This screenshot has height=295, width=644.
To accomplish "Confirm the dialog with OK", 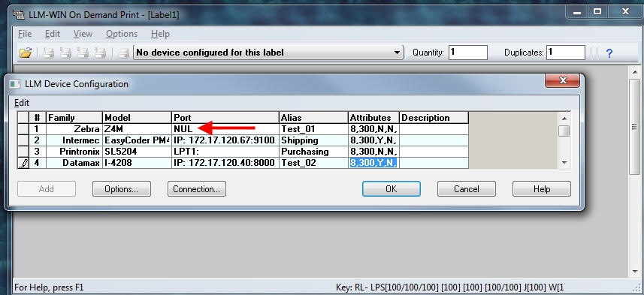I will click(392, 188).
